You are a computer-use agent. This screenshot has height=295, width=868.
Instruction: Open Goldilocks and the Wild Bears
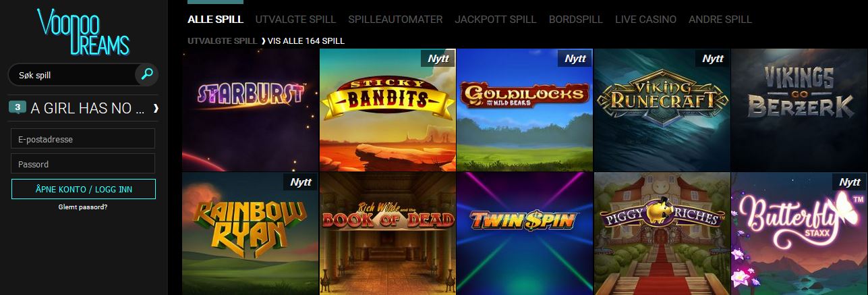coord(524,110)
